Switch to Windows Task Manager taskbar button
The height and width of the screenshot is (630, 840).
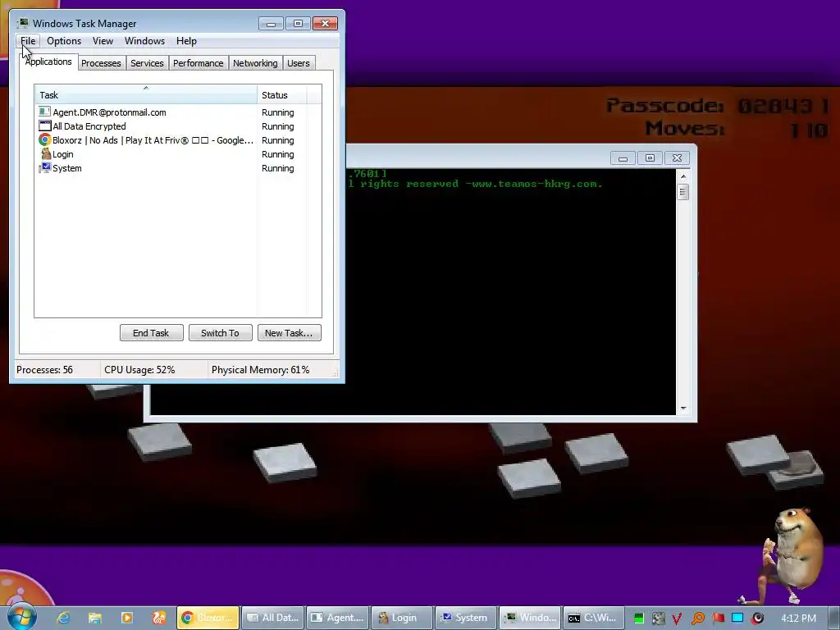point(531,618)
